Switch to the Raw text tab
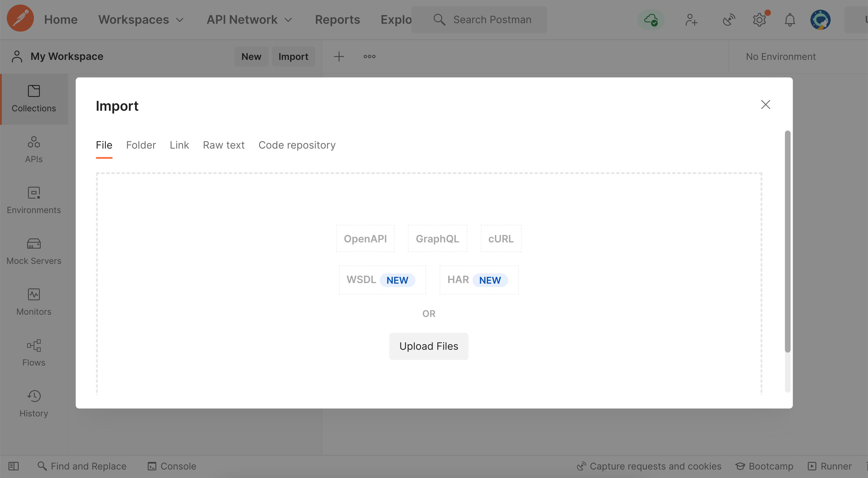This screenshot has height=478, width=868. 223,145
